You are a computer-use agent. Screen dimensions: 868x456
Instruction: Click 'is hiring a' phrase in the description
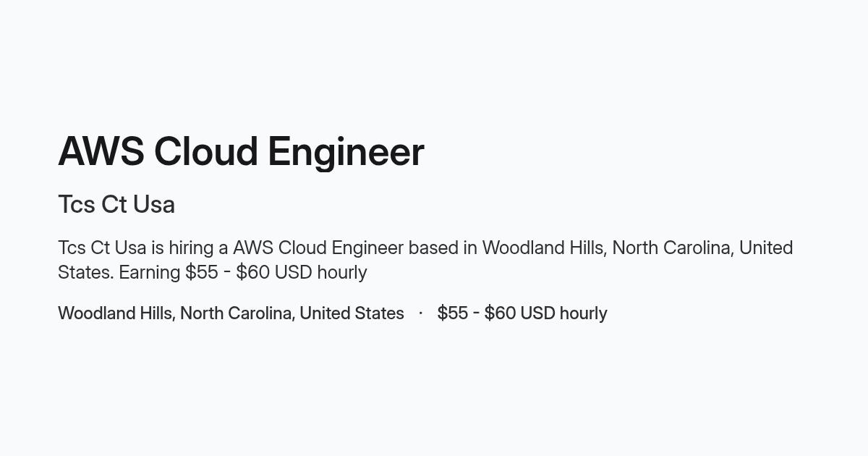(190, 248)
